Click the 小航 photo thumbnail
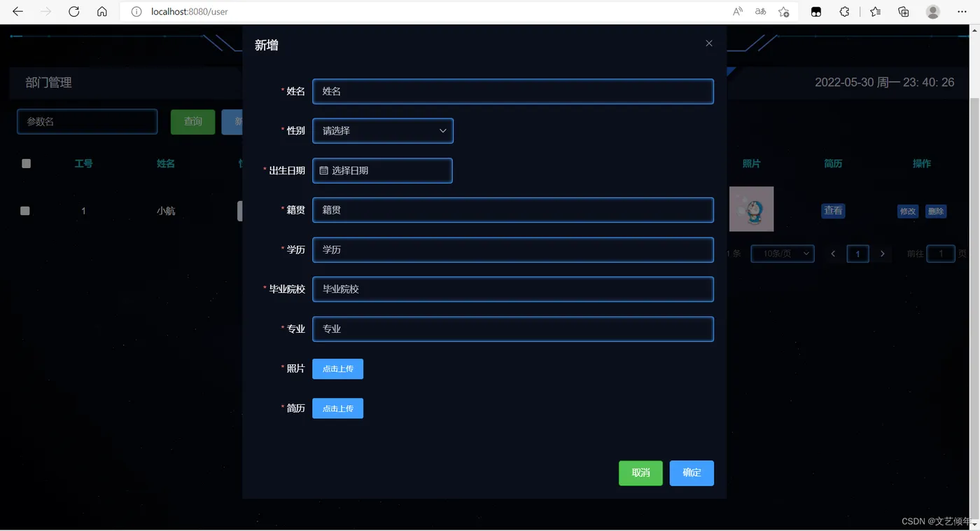This screenshot has height=531, width=980. 751,209
